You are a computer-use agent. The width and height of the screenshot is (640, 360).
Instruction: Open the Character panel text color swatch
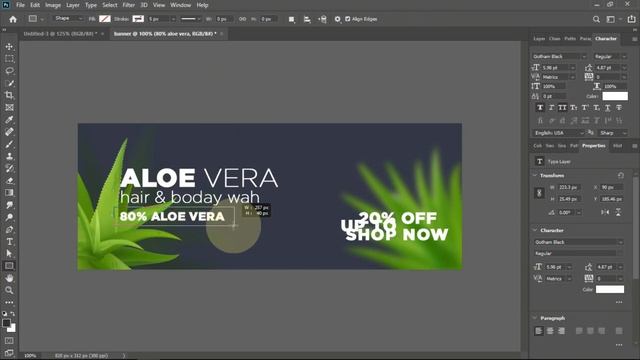[615, 96]
